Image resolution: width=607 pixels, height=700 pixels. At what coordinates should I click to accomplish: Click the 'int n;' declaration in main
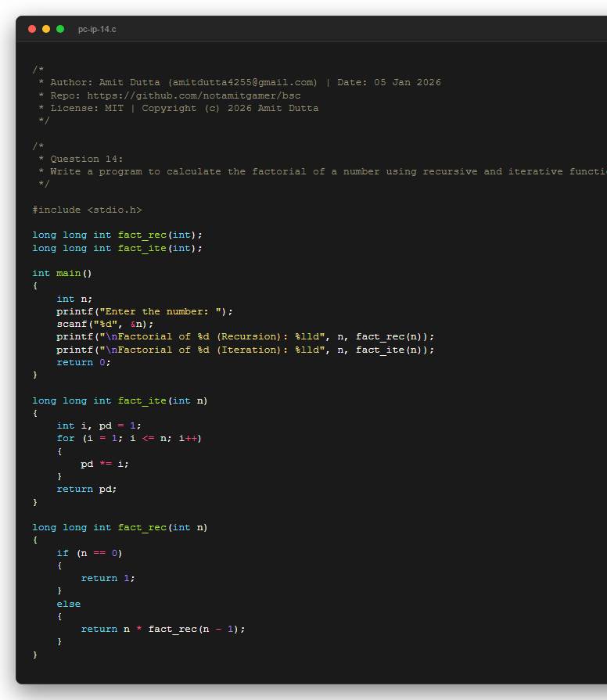click(74, 299)
